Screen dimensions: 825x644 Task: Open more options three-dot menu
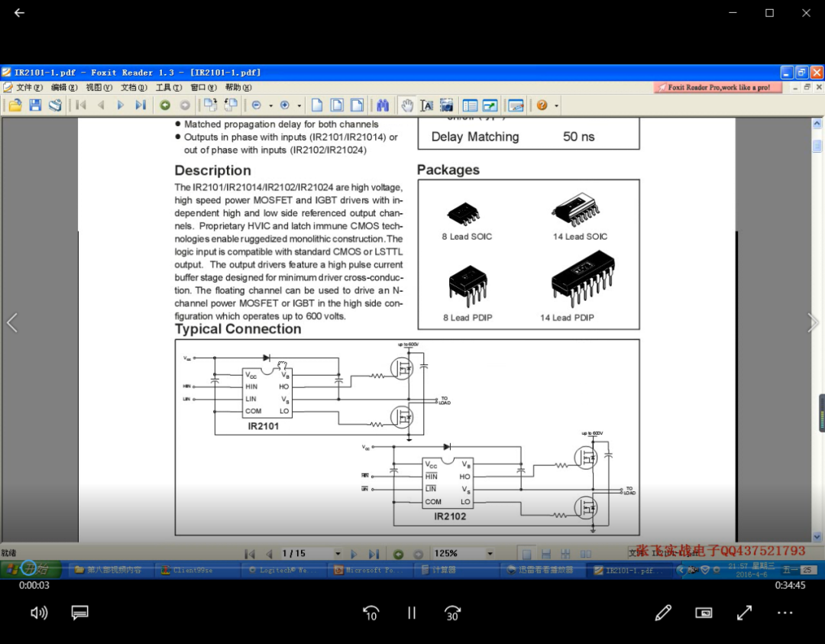(785, 613)
